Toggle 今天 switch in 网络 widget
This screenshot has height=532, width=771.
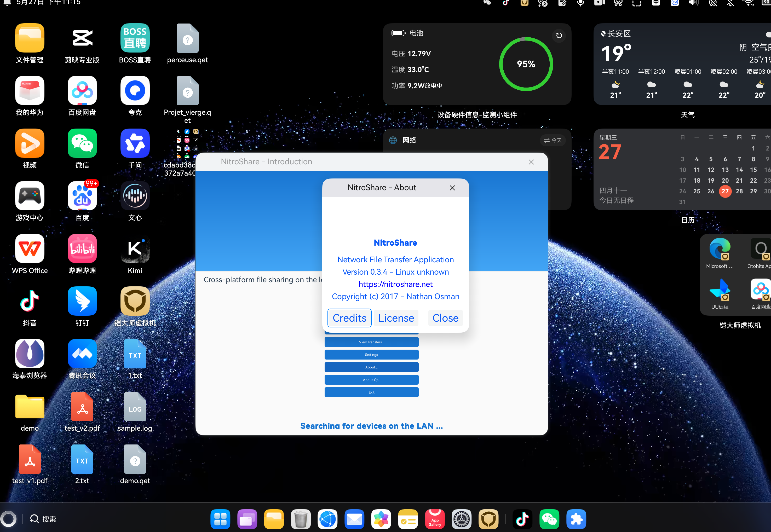point(553,140)
